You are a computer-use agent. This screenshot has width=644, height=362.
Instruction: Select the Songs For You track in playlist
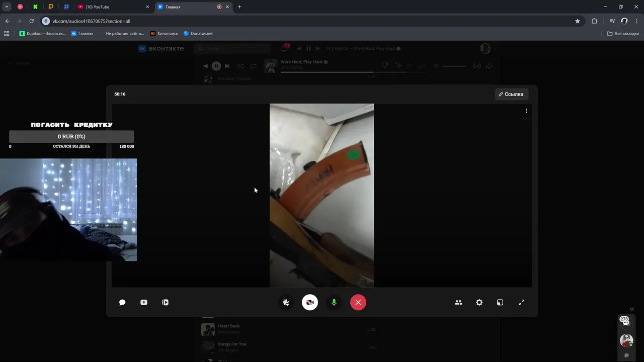(289, 347)
